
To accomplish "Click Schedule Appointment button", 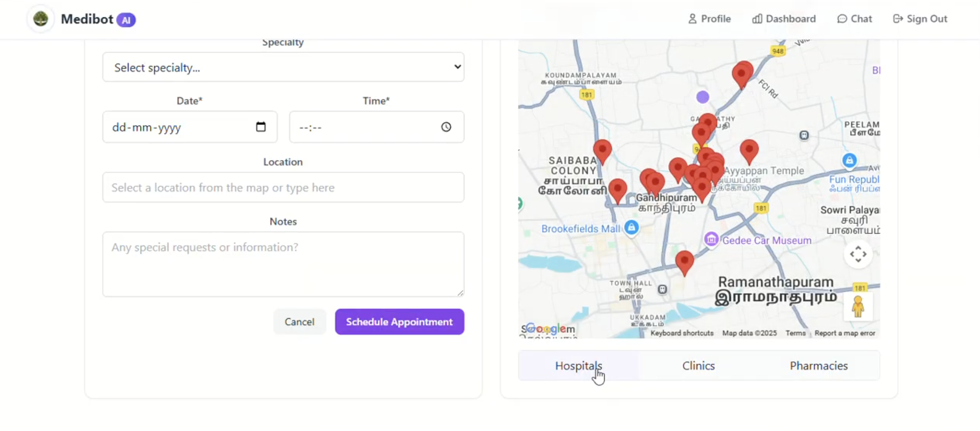I will [x=400, y=322].
